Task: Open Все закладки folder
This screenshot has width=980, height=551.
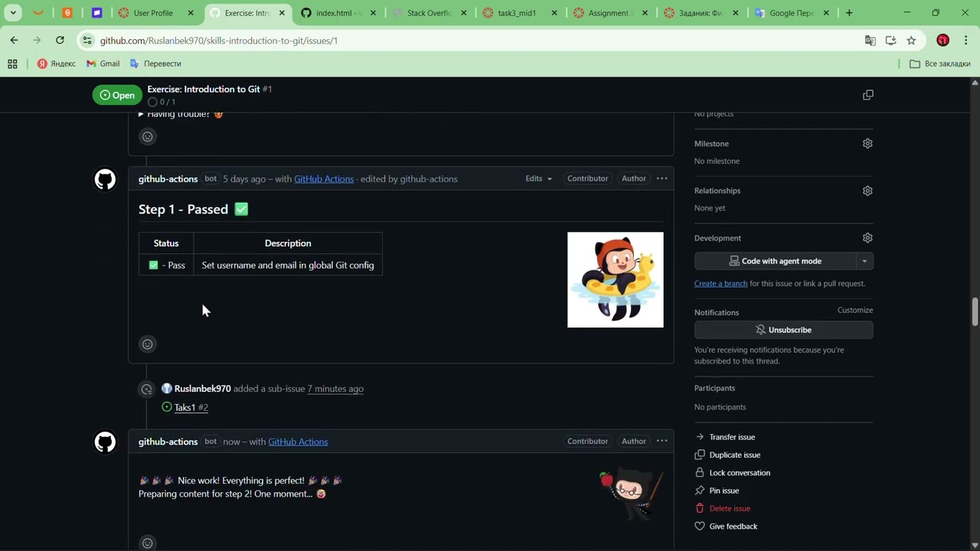Action: click(x=940, y=64)
